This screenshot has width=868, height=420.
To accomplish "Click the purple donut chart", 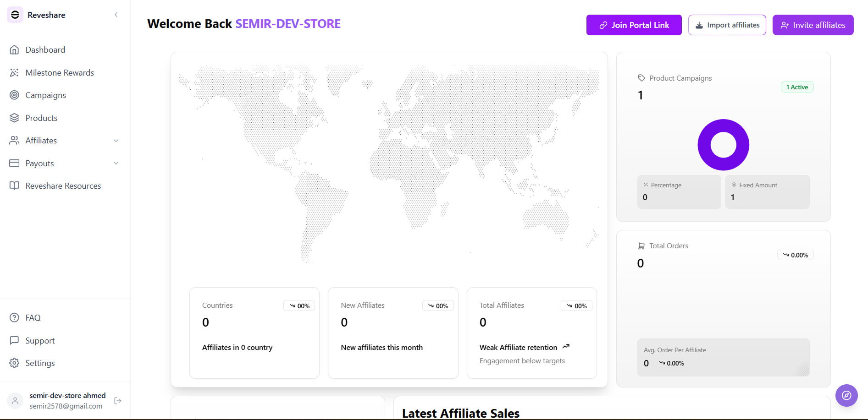I will 724,145.
